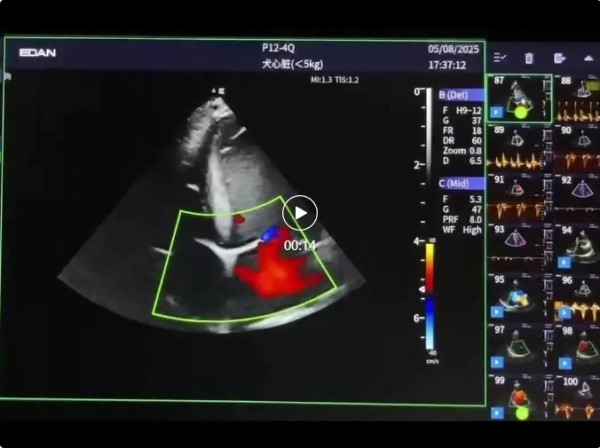Open thumbnail number 94
The width and height of the screenshot is (600, 448).
(x=577, y=247)
